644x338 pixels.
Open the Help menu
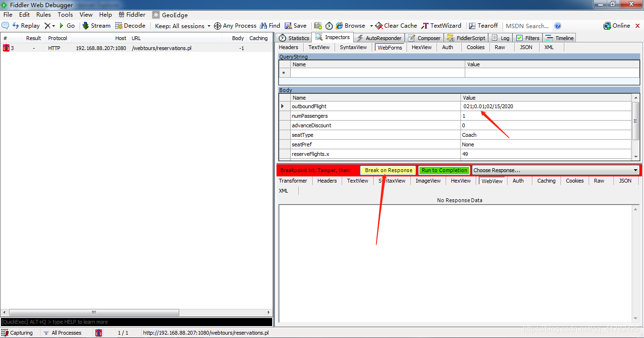105,15
